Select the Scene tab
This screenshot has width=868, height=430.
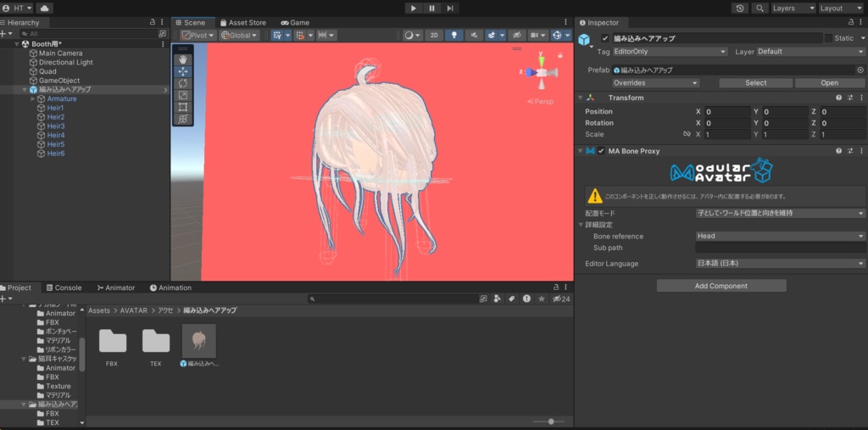(191, 23)
